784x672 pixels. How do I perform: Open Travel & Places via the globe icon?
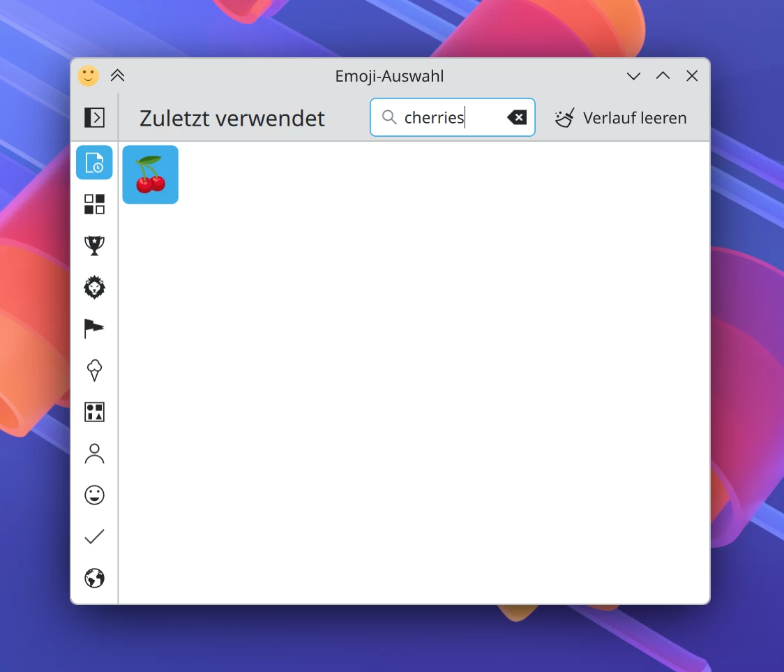pos(94,578)
